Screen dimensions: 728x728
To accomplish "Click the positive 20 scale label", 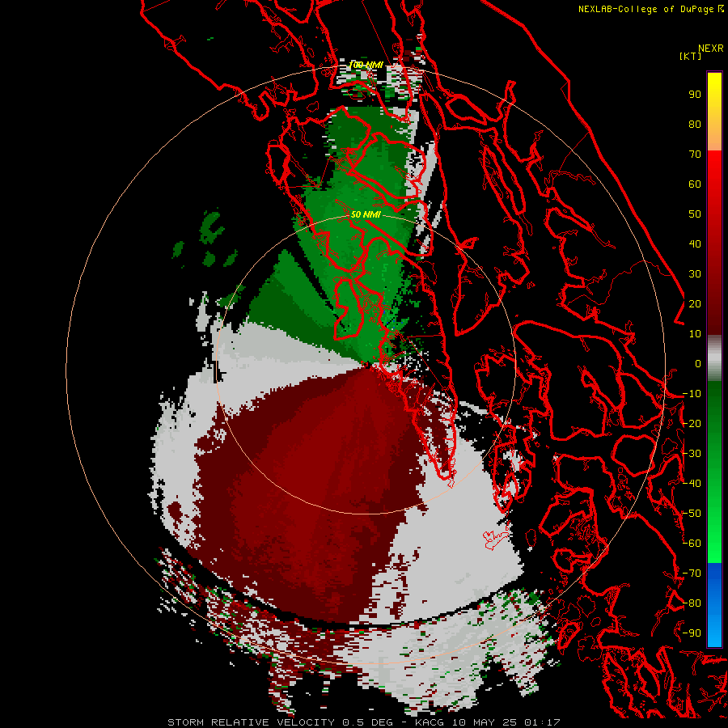I will coord(695,304).
